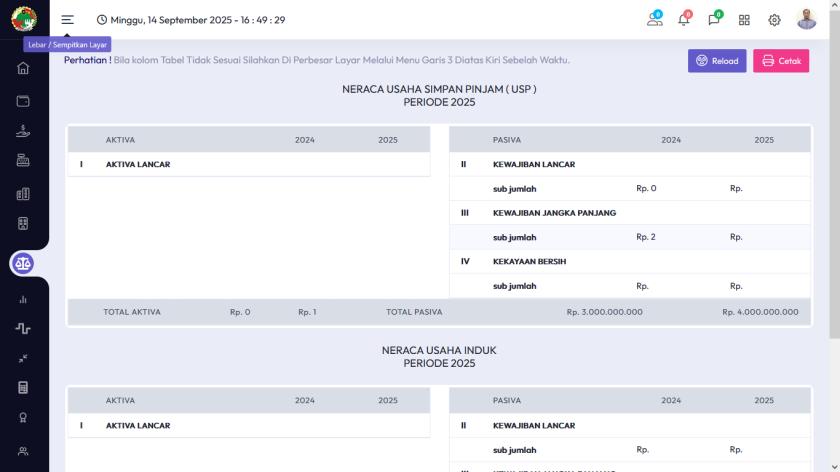
Task: Open the notification bell icon
Action: click(684, 20)
